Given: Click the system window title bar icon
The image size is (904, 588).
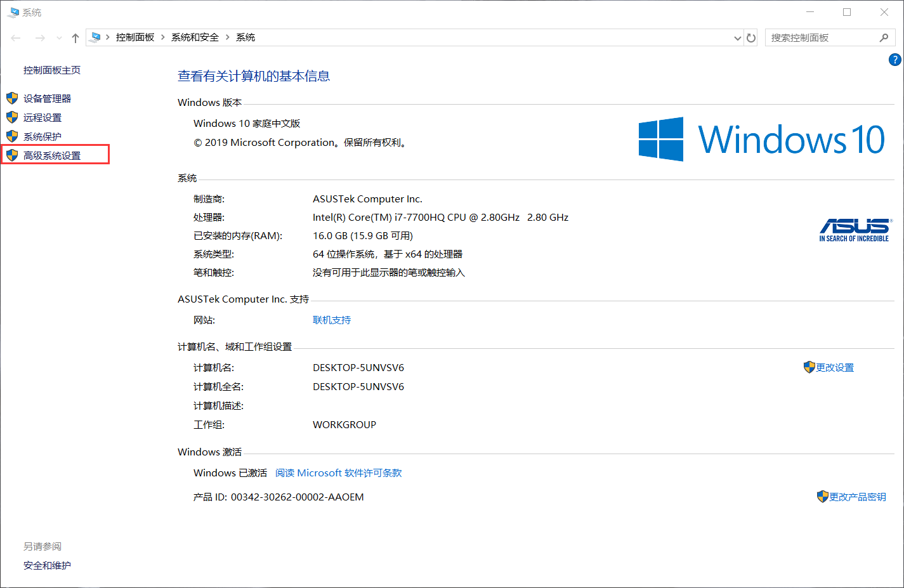Looking at the screenshot, I should coord(13,12).
